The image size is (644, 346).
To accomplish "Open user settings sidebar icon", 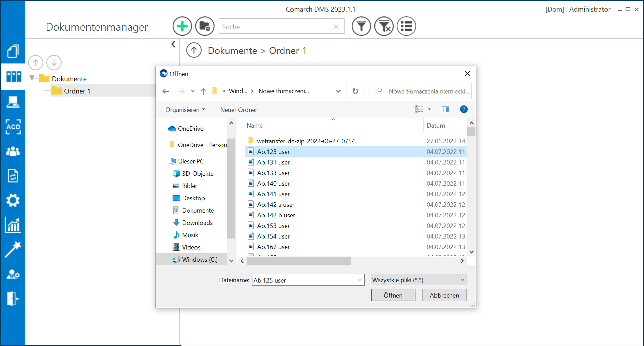I will click(13, 274).
